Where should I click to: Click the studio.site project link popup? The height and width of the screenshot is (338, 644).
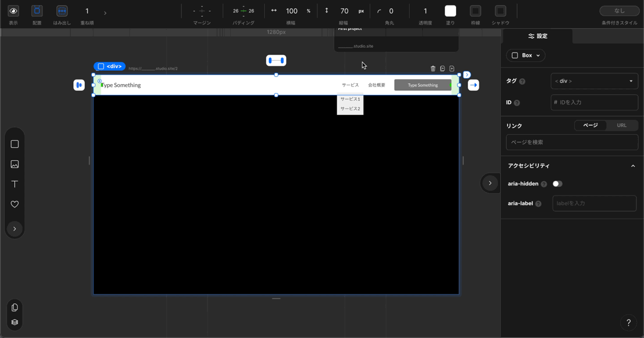(355, 46)
